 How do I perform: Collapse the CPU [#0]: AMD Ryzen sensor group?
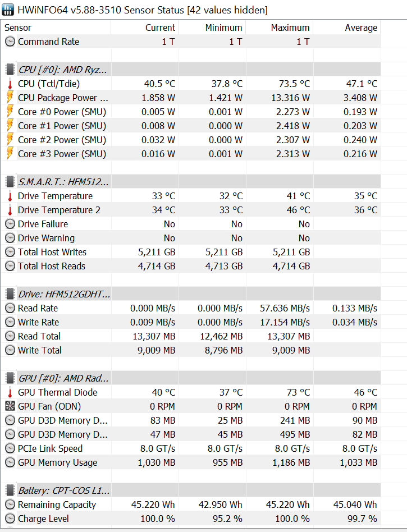pos(62,70)
